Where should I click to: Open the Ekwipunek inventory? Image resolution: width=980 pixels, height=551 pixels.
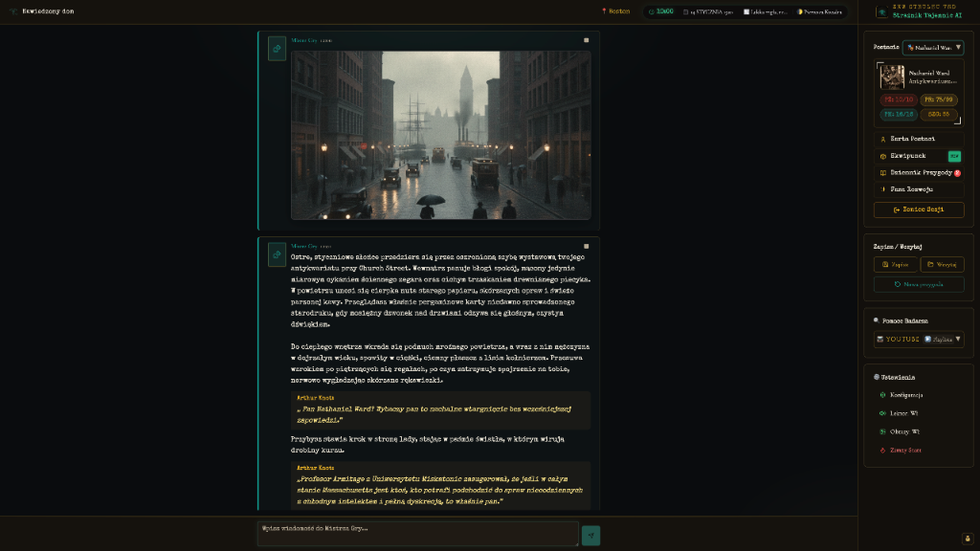pos(919,156)
